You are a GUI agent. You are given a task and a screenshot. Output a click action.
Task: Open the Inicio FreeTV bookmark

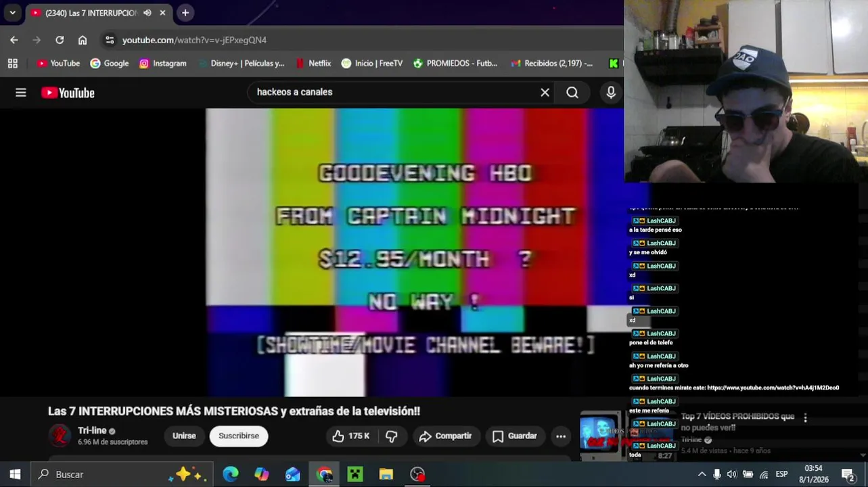371,63
